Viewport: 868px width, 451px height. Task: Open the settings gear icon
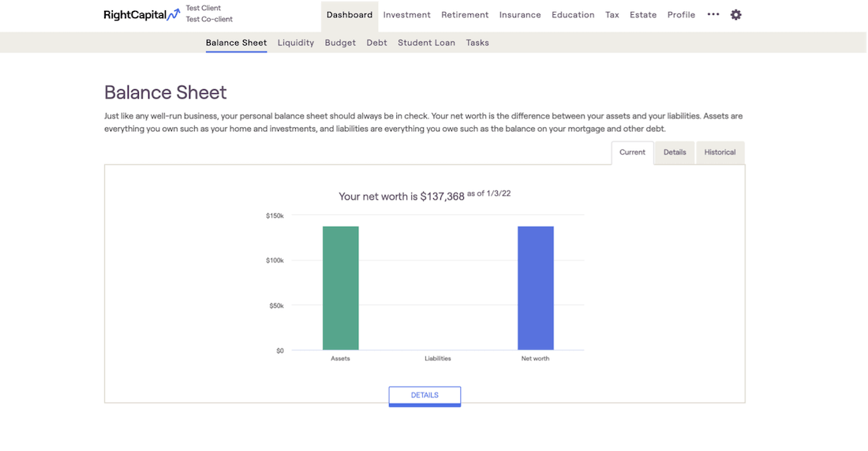(x=735, y=15)
